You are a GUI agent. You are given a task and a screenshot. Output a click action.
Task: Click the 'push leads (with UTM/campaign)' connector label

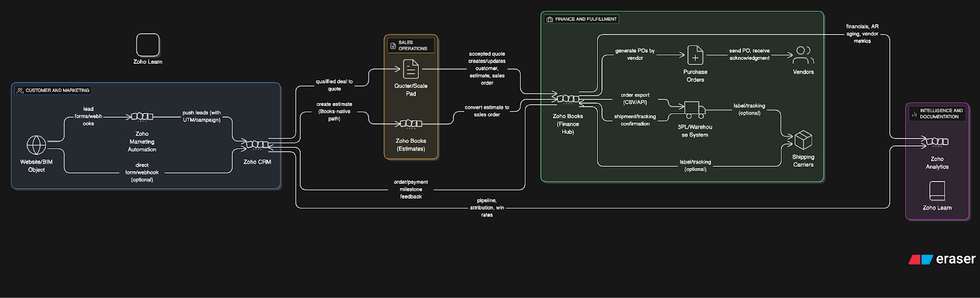click(x=202, y=117)
